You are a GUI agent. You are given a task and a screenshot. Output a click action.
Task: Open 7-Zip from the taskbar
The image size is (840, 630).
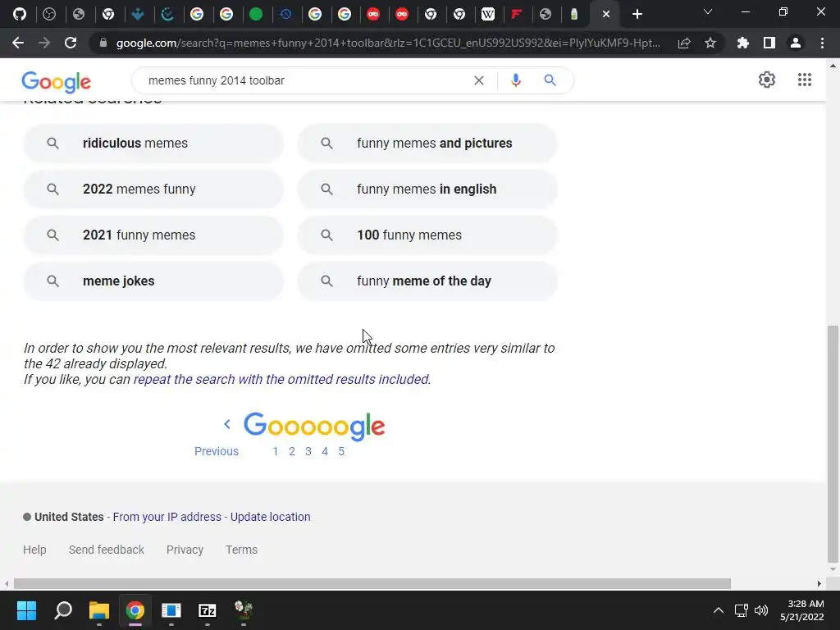(208, 610)
